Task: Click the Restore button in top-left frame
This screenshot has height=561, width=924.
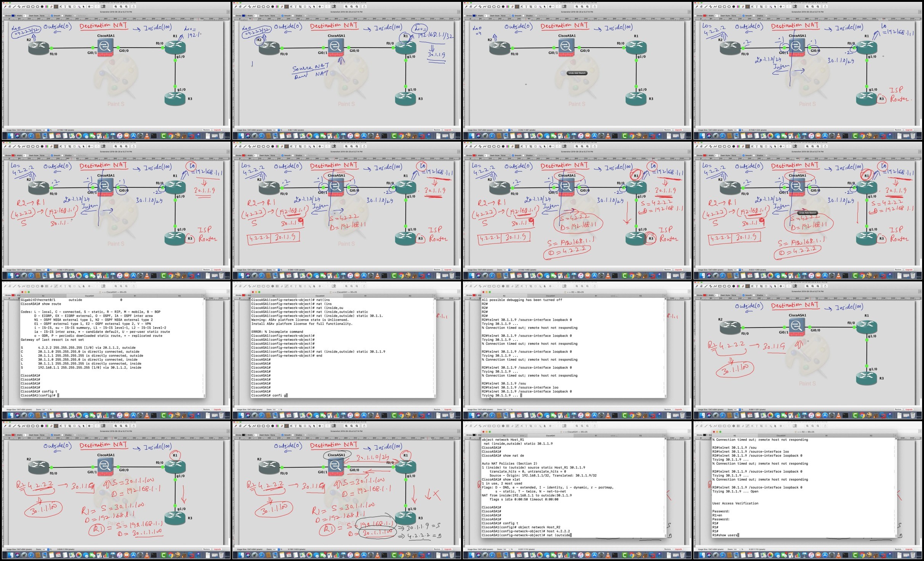Action: click(x=206, y=130)
